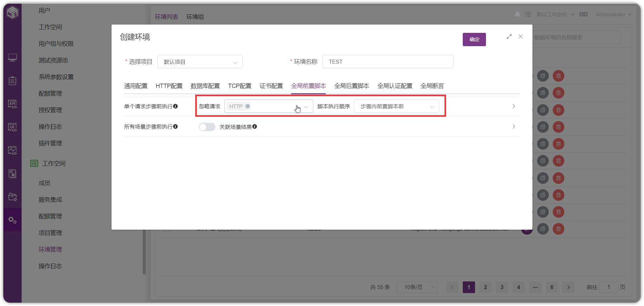Switch to the 环境组 tab

pos(195,17)
